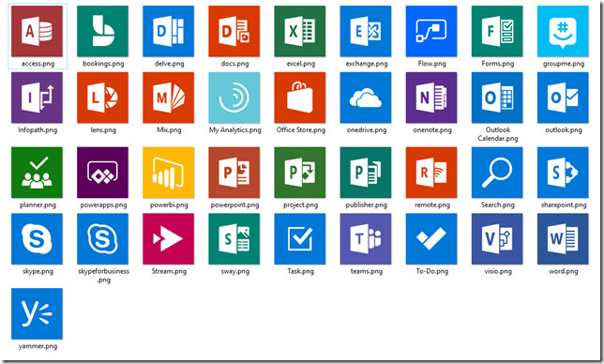Click the visio.png icon

497,239
